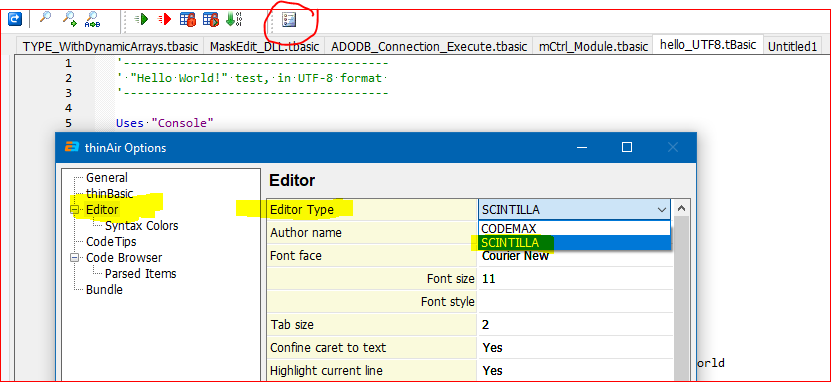
Task: Select the Editor tree node
Action: (x=102, y=210)
